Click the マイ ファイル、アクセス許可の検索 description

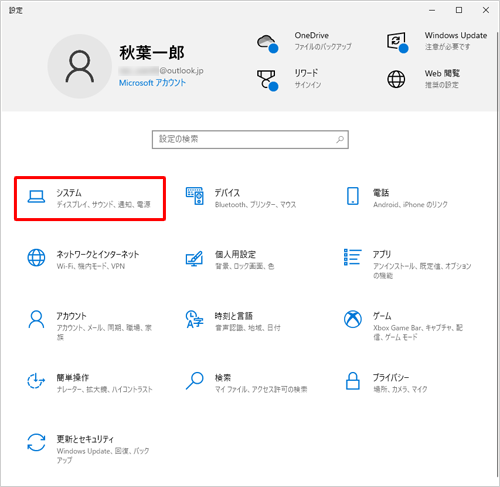click(x=261, y=389)
